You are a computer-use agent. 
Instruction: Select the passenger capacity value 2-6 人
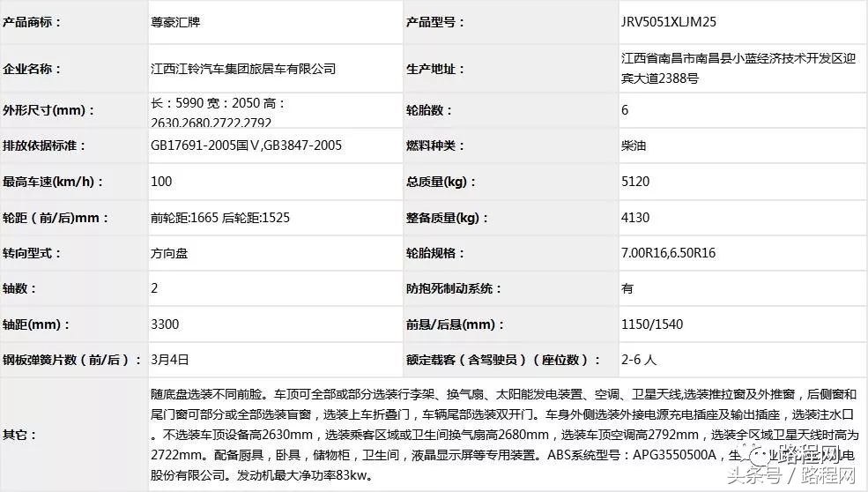coord(639,360)
